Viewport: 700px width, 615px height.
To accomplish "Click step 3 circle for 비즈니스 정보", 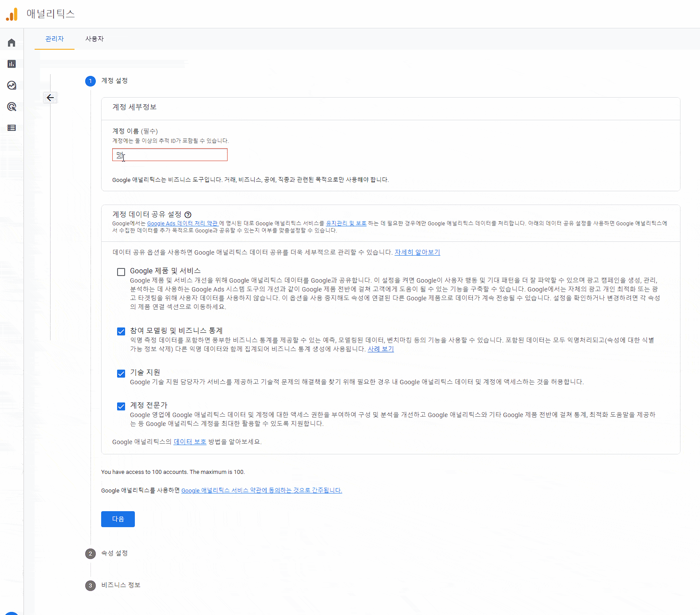I will [x=90, y=586].
